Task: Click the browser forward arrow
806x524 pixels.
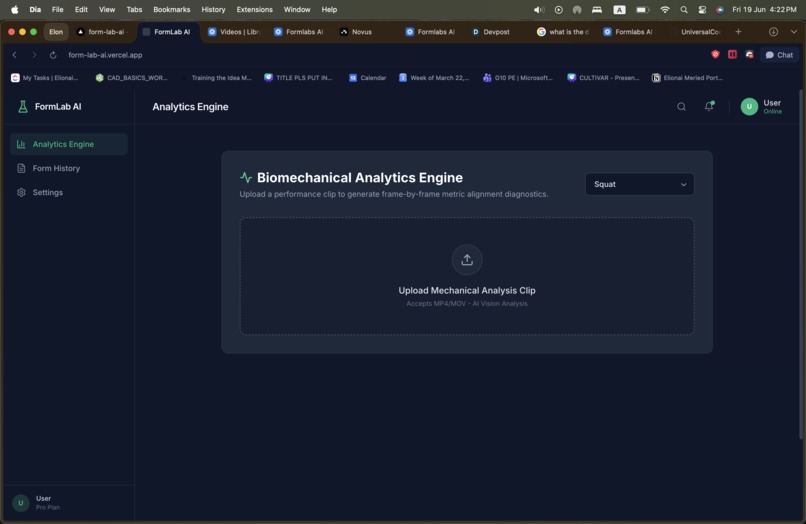Action: pos(34,55)
